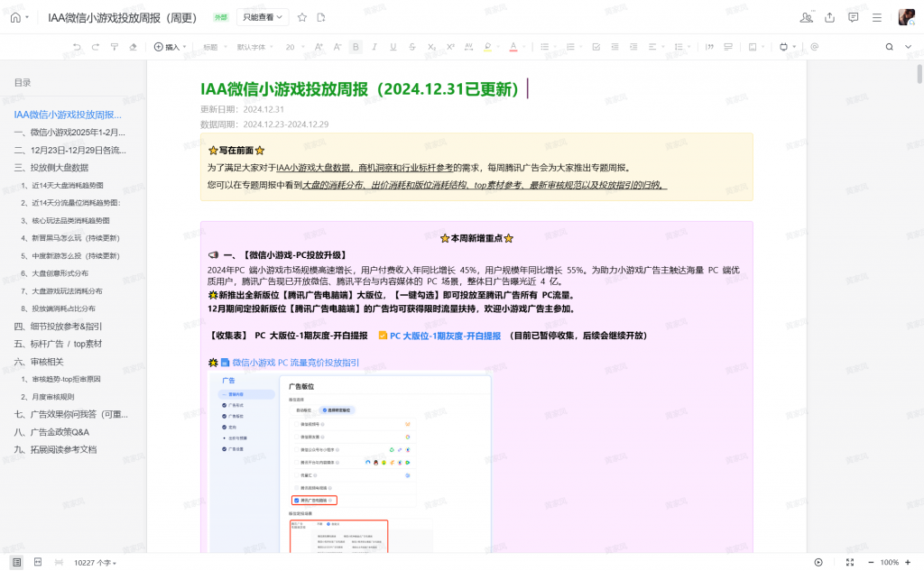
Task: Redo the last action
Action: (96, 47)
